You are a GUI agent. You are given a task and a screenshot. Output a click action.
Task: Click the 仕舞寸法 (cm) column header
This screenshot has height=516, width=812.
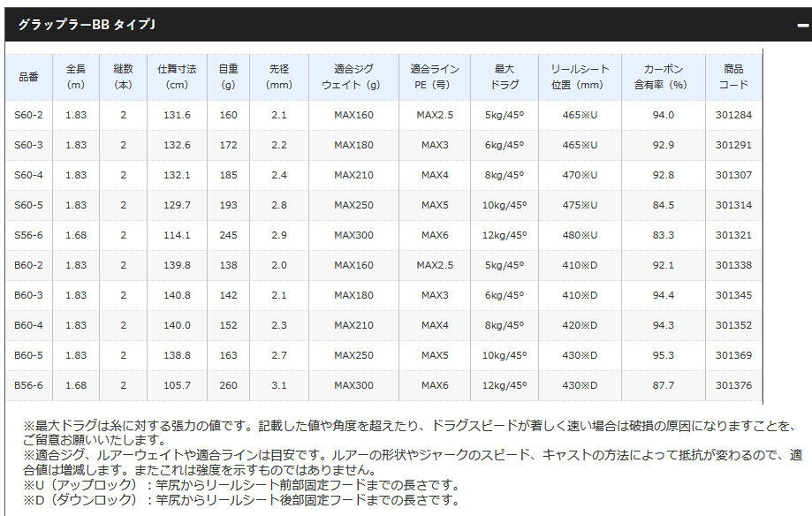177,77
